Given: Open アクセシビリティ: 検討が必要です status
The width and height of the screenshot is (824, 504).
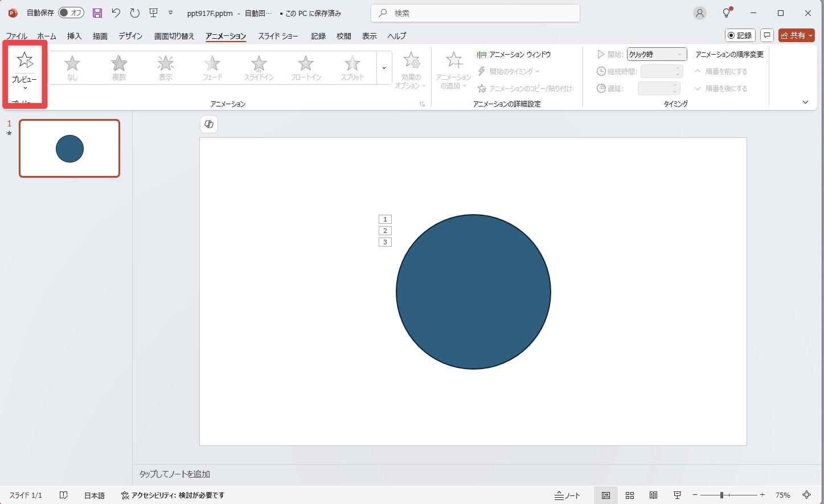Looking at the screenshot, I should pyautogui.click(x=173, y=495).
